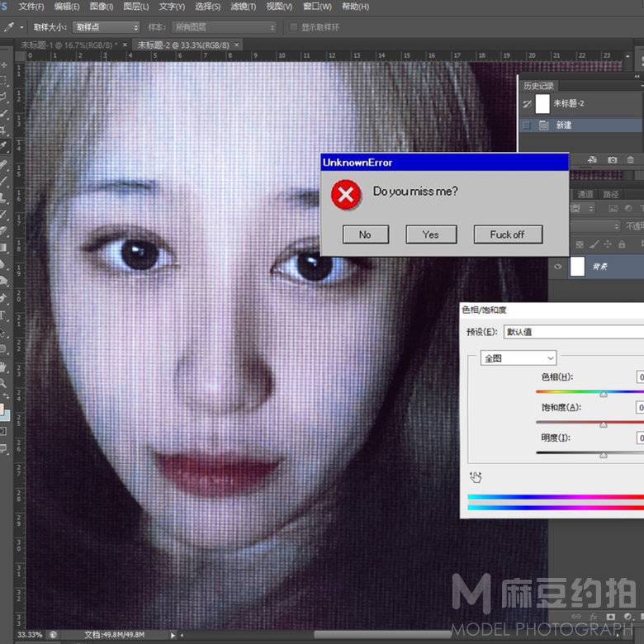
Task: Click the eyedropper icon in options bar
Action: [x=7, y=27]
